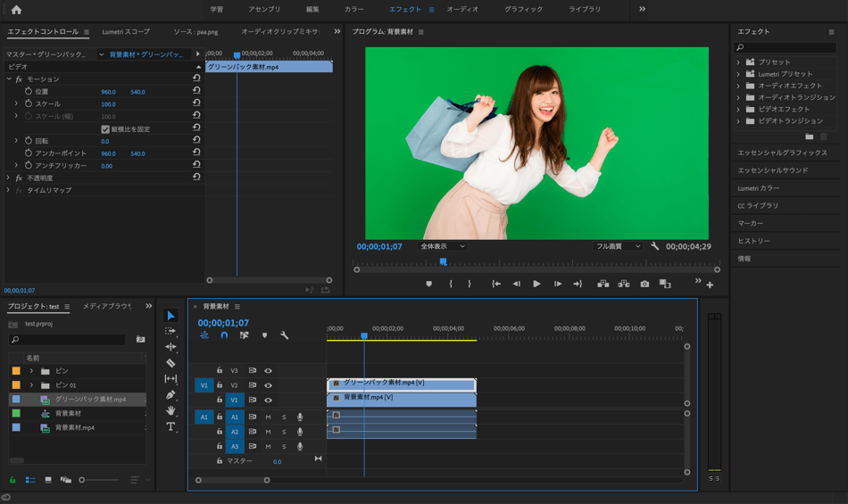Select the Ripple Edit tool
Image resolution: width=848 pixels, height=504 pixels.
pyautogui.click(x=170, y=347)
